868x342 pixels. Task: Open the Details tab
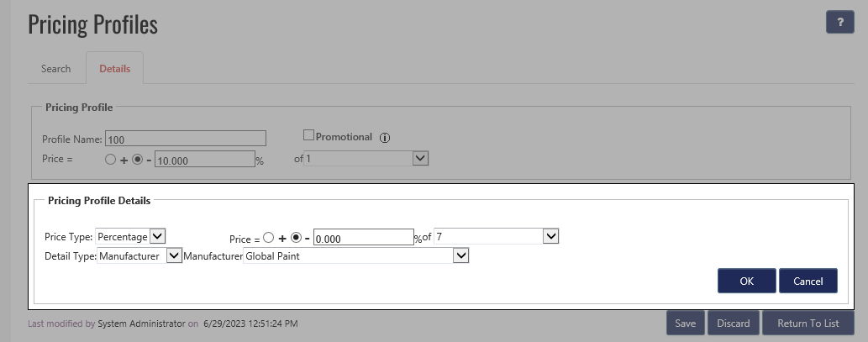[x=114, y=68]
